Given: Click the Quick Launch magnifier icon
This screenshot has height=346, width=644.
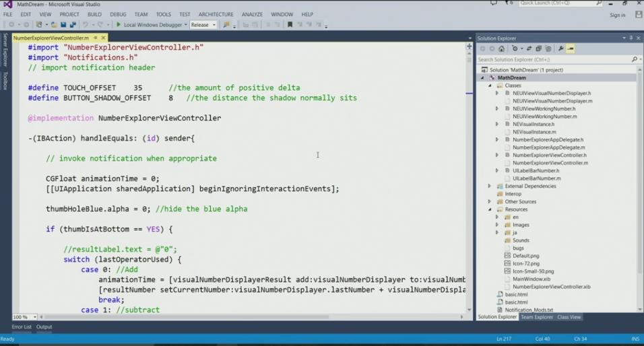Looking at the screenshot, I should coord(598,3).
